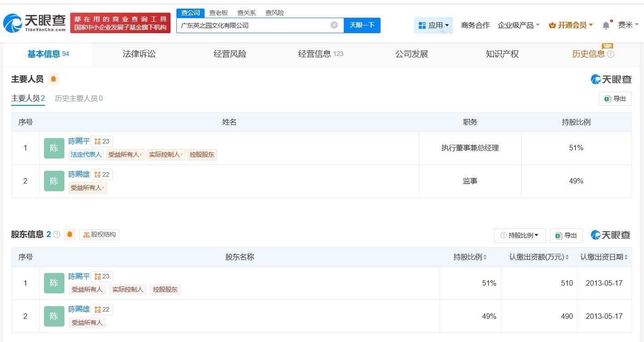The image size is (644, 342).
Task: Select the 主要人员 2 sub-tab
Action: coord(28,98)
